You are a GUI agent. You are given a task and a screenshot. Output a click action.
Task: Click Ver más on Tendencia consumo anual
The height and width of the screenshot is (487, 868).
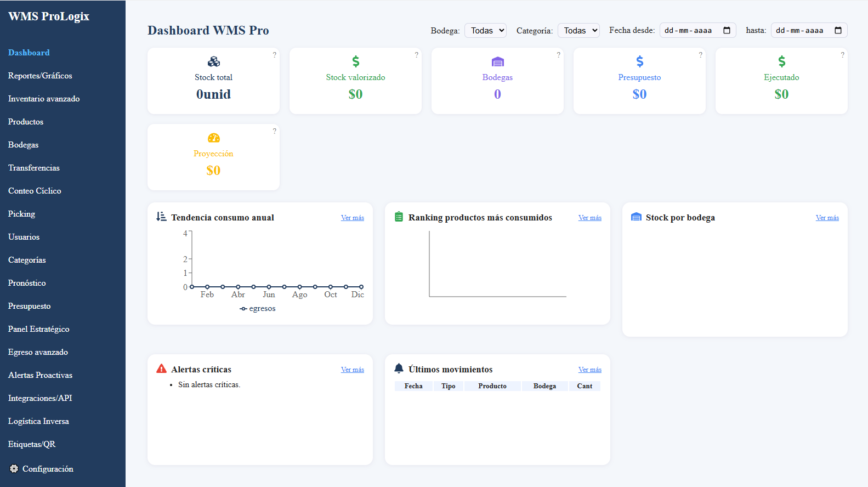click(x=352, y=218)
